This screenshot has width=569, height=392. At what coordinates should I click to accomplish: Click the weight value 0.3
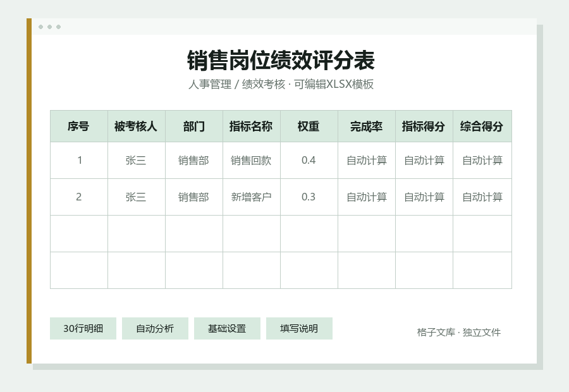(x=309, y=197)
